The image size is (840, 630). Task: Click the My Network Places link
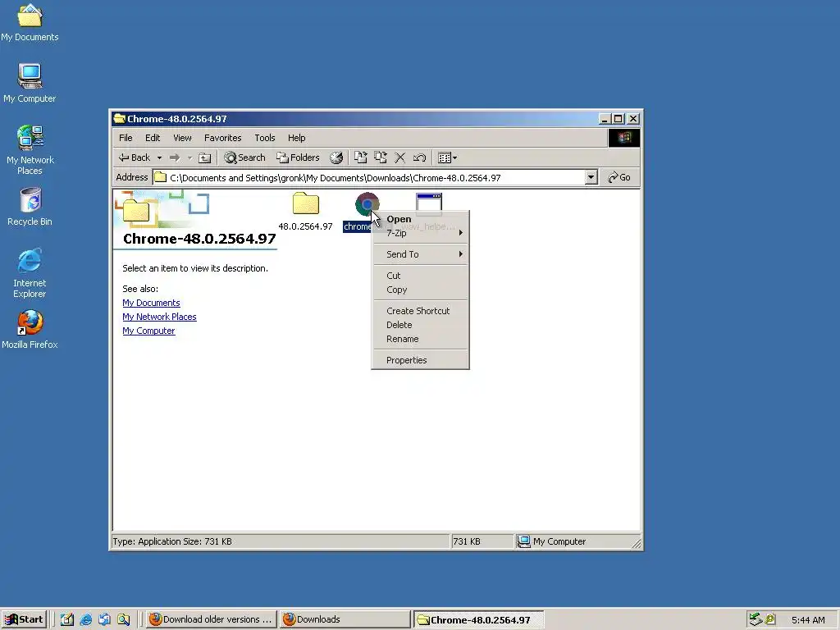tap(159, 317)
